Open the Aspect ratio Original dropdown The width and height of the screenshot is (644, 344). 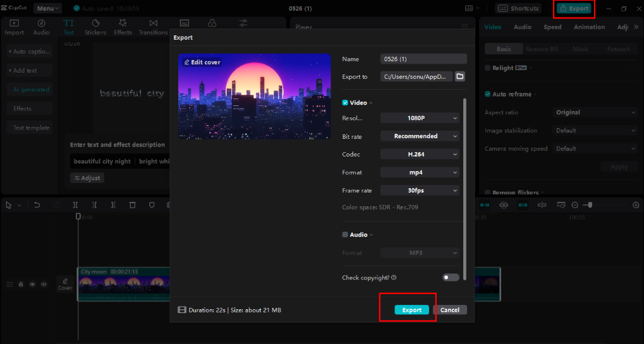595,112
